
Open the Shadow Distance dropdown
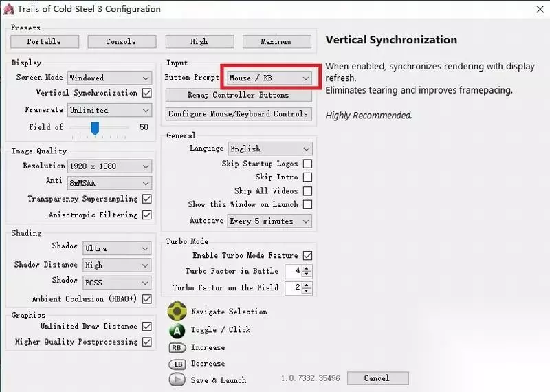(x=117, y=265)
